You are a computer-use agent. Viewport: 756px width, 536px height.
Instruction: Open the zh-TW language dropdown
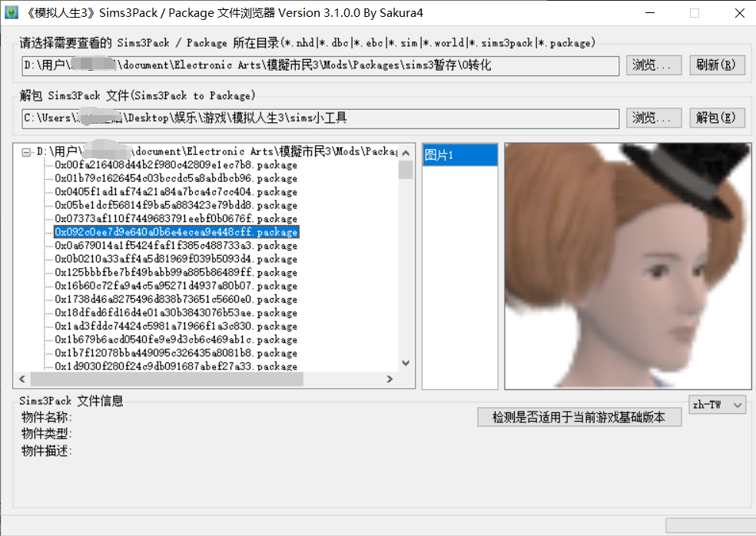(x=718, y=405)
